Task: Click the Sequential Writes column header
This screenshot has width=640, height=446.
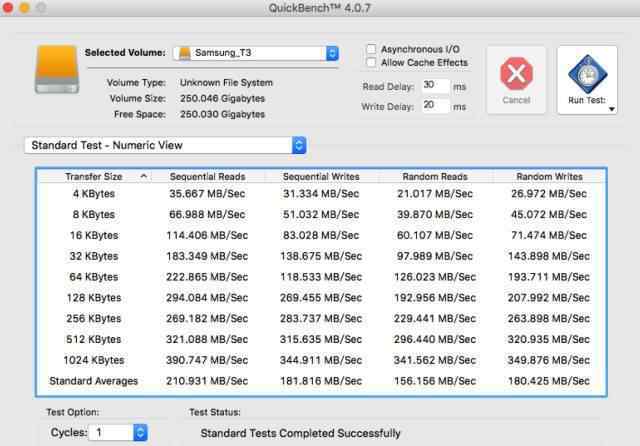Action: 321,176
